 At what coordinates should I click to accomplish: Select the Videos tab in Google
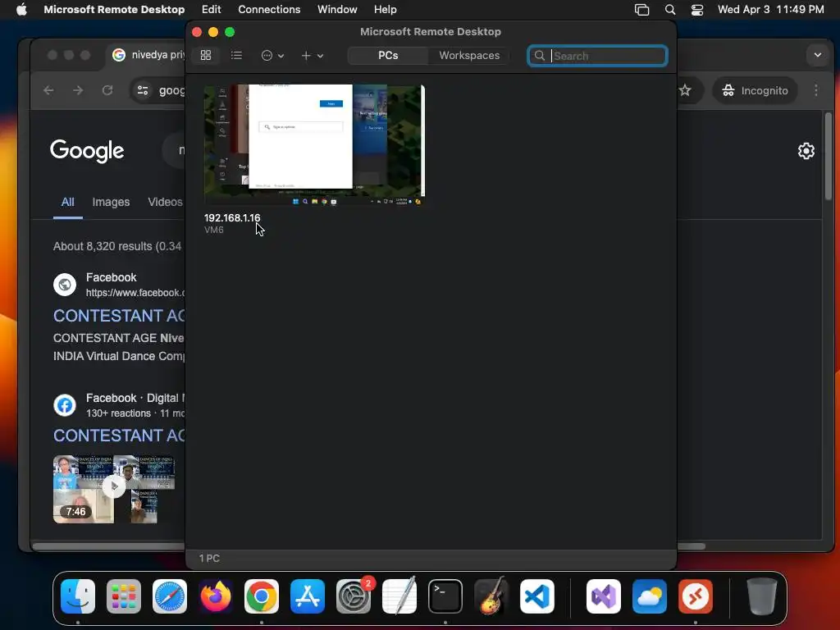coord(166,202)
